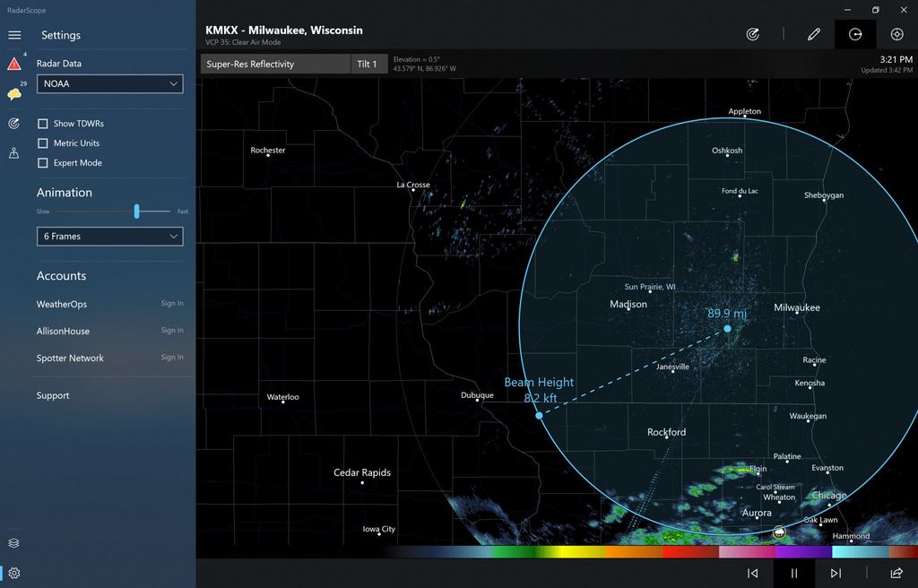
Task: Activate the beam cross-section tool
Action: pyautogui.click(x=855, y=33)
